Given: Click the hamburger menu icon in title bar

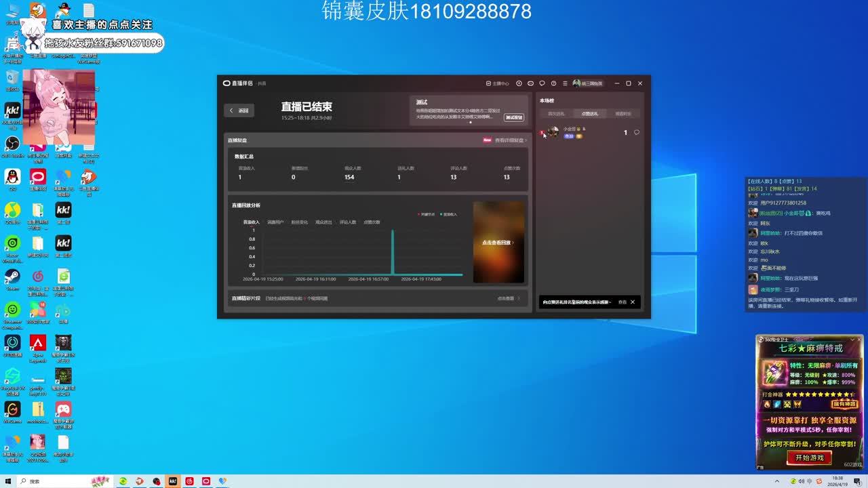Looking at the screenshot, I should pyautogui.click(x=565, y=83).
